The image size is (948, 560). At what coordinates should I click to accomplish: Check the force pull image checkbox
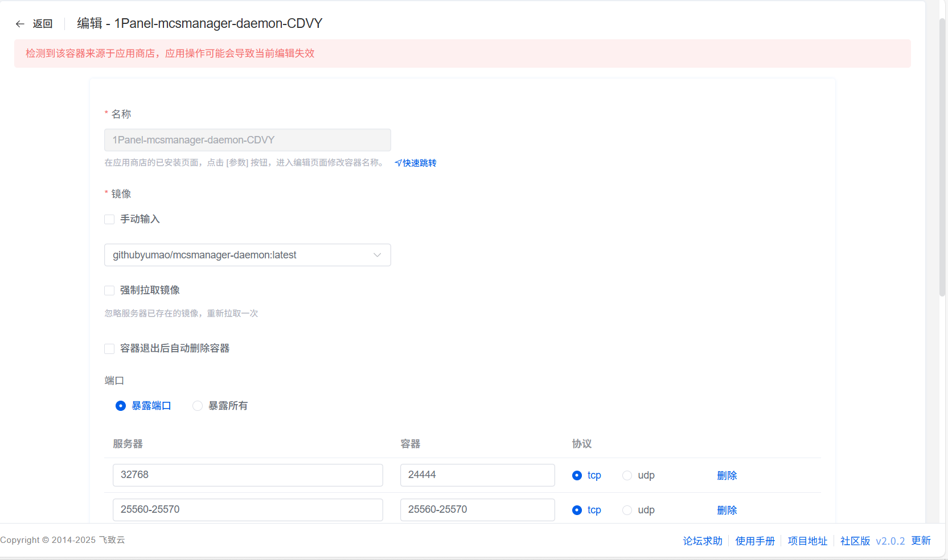(x=109, y=291)
